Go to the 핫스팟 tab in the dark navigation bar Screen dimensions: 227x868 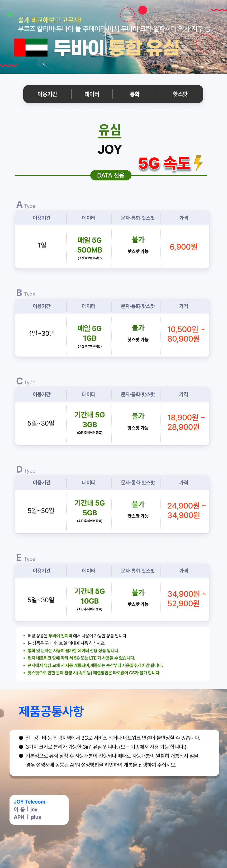click(180, 94)
